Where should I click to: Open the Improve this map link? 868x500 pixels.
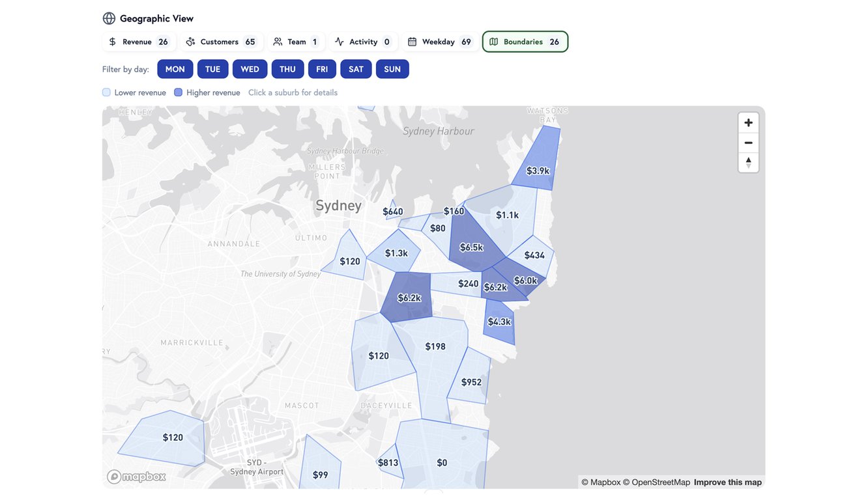[x=727, y=480]
